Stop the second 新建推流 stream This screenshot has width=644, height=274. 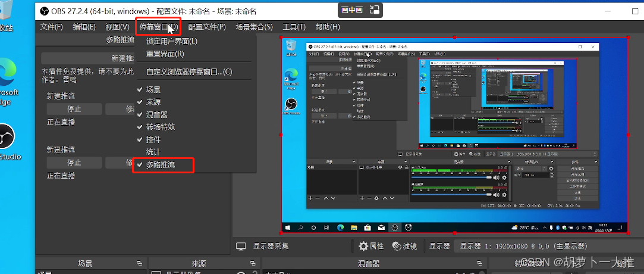click(x=74, y=163)
